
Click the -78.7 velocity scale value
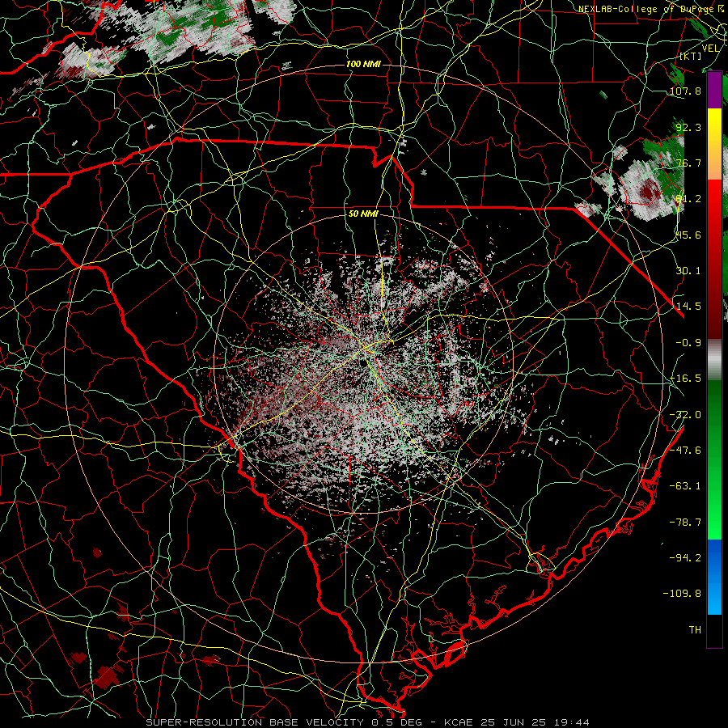(x=685, y=523)
